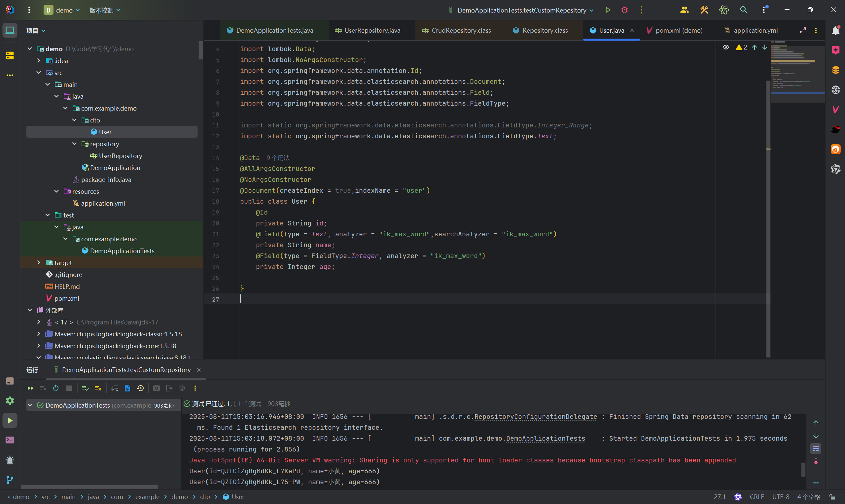Screen dimensions: 845x504
Task: Toggle scroll to end of console
Action: [816, 461]
